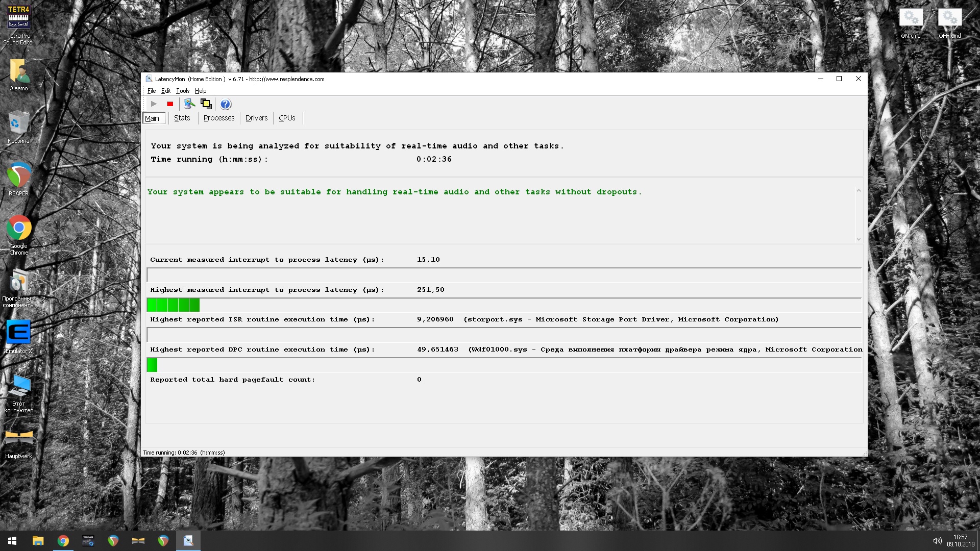Open the blue question mark Help icon

226,104
